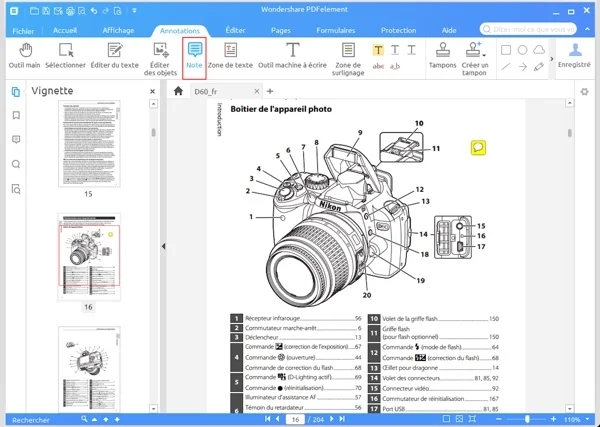Click the open-folder icon in the title bar
600x427 pixels.
(x=34, y=11)
